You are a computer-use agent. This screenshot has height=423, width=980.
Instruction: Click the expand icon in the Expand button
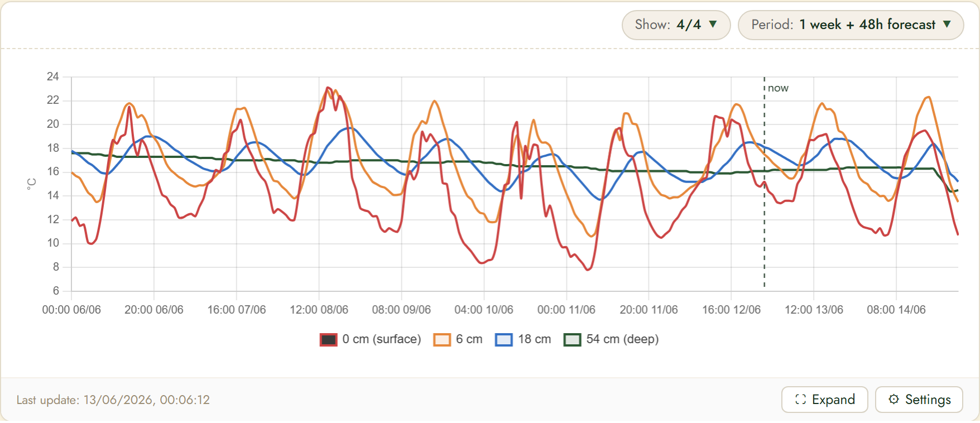800,400
